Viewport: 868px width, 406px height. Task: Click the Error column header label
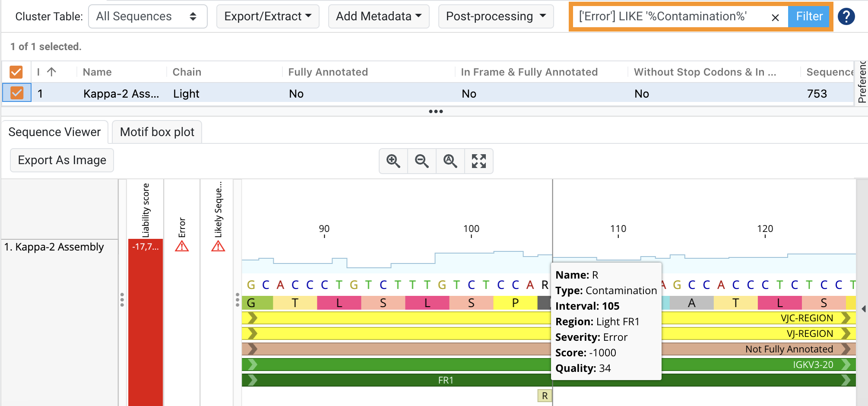coord(182,227)
